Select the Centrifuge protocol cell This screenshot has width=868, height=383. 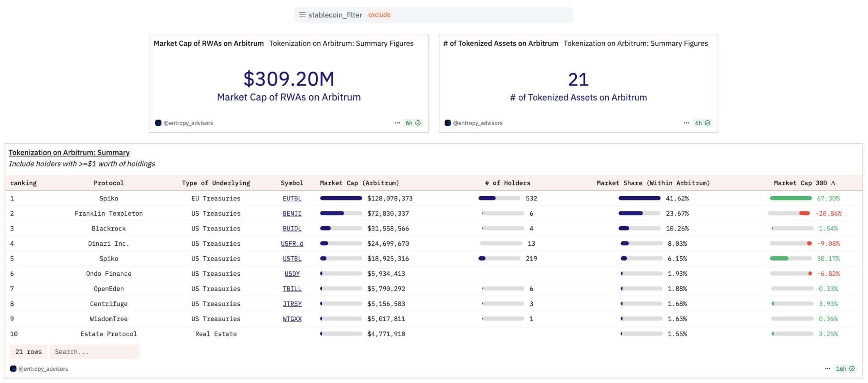(108, 304)
